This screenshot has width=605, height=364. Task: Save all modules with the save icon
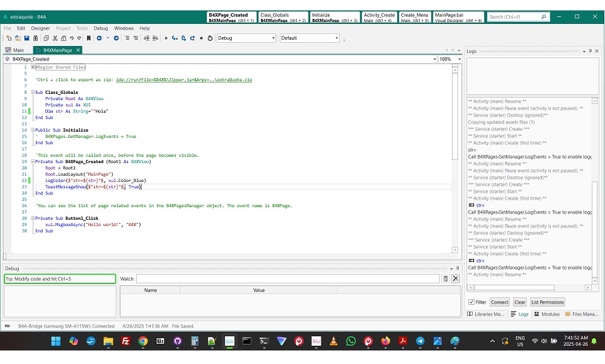[26, 38]
